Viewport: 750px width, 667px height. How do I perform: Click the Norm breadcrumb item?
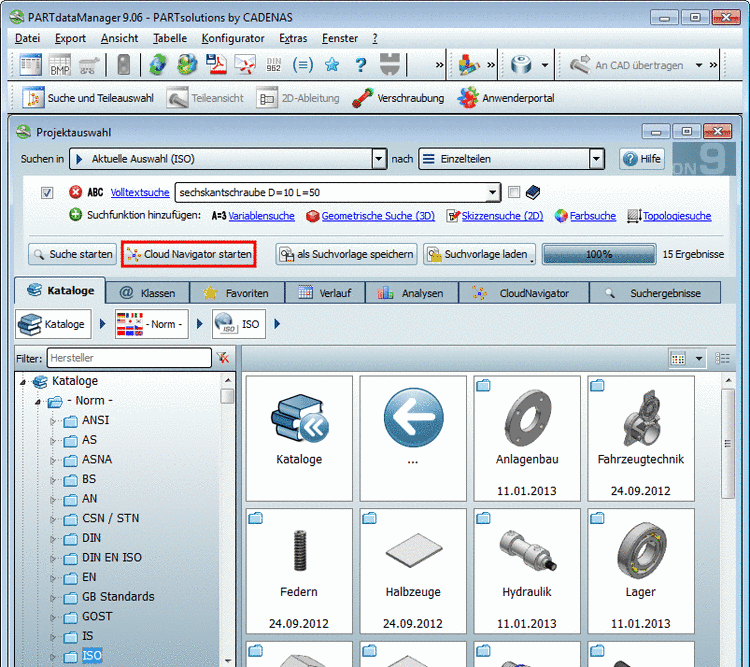(x=152, y=324)
